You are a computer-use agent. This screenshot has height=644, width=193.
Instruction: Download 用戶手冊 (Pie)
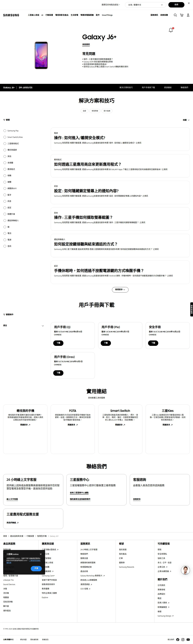(106, 343)
